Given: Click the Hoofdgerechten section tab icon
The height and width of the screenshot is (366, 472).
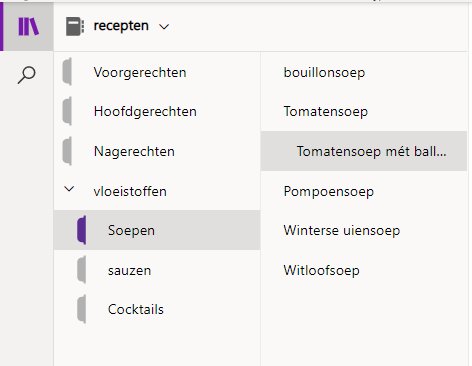Looking at the screenshot, I should click(x=67, y=111).
